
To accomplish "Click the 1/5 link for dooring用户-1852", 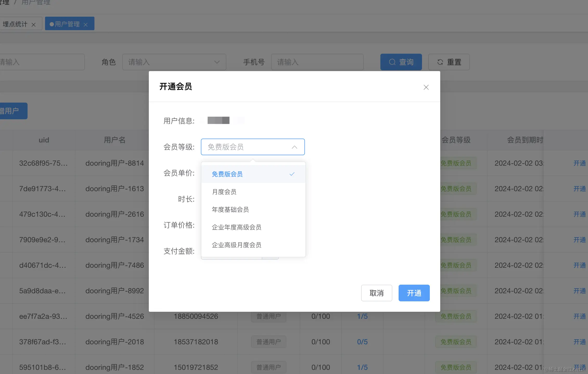I will (x=362, y=367).
